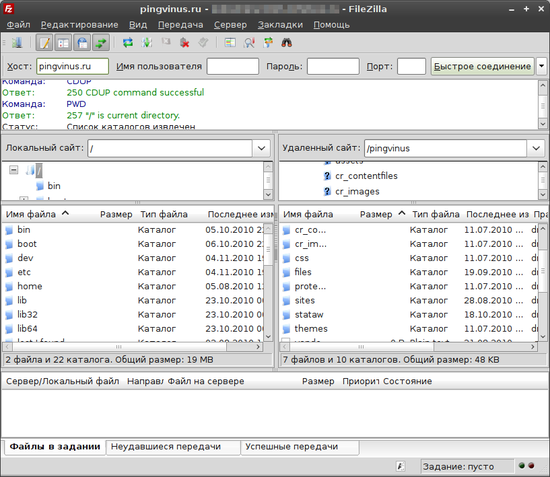Select cr_contentfiles in remote tree
This screenshot has height=477, width=550.
366,176
